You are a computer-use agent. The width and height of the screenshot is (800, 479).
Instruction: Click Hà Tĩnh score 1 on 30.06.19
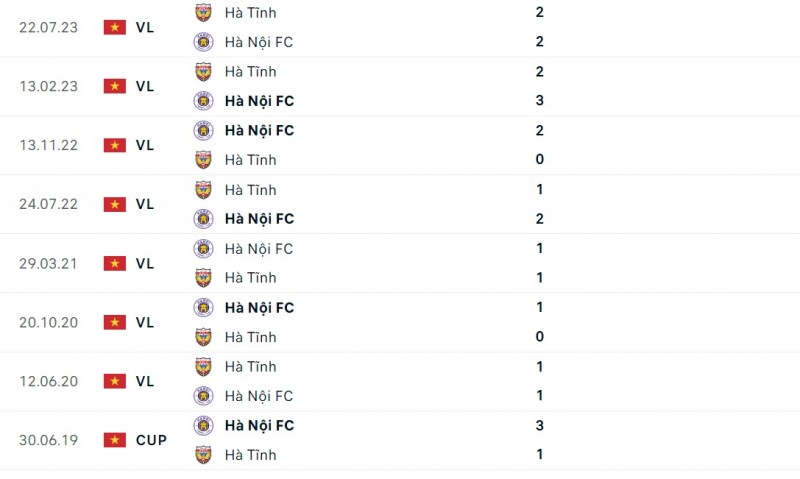(539, 455)
